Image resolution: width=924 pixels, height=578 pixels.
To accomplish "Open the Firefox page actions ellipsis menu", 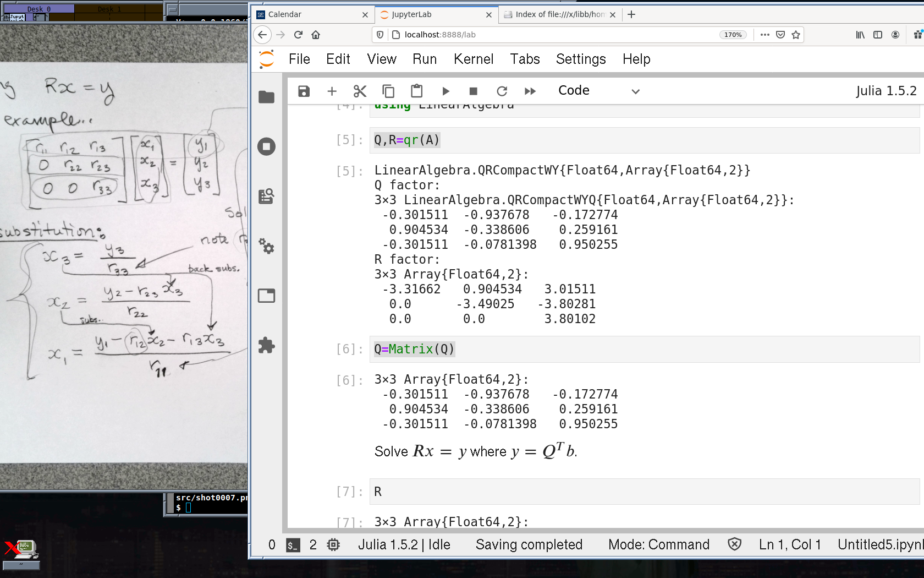I will [765, 35].
